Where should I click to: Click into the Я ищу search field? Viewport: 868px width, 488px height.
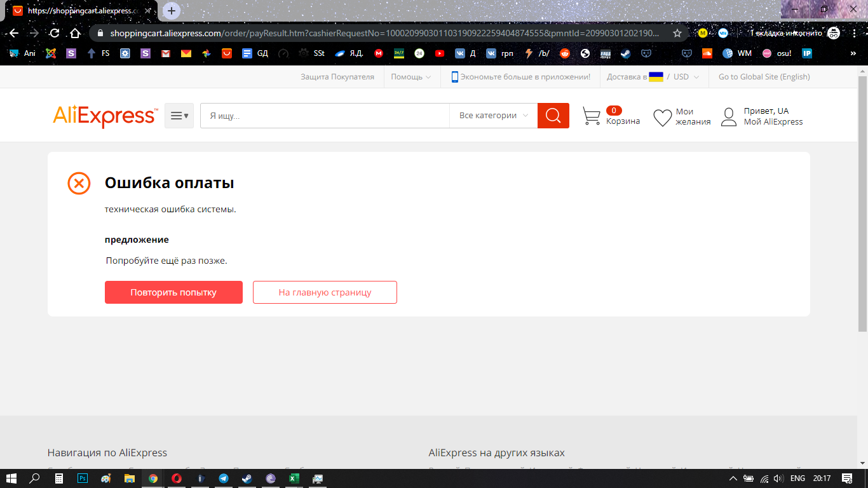(x=325, y=116)
